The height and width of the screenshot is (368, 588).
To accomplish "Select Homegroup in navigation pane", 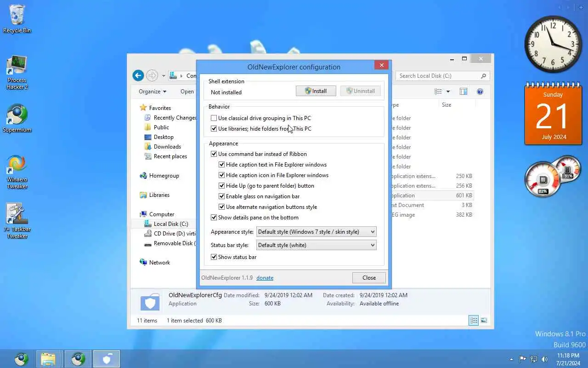I will point(159,176).
